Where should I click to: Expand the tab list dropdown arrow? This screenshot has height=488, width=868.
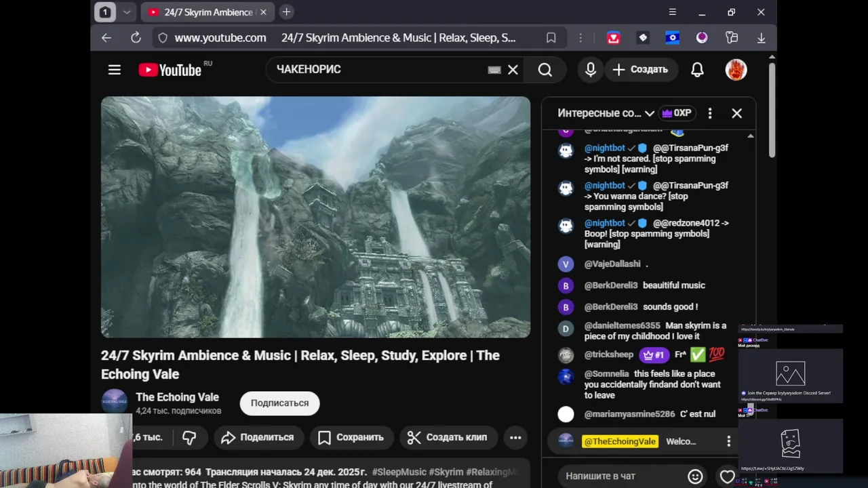tap(126, 12)
